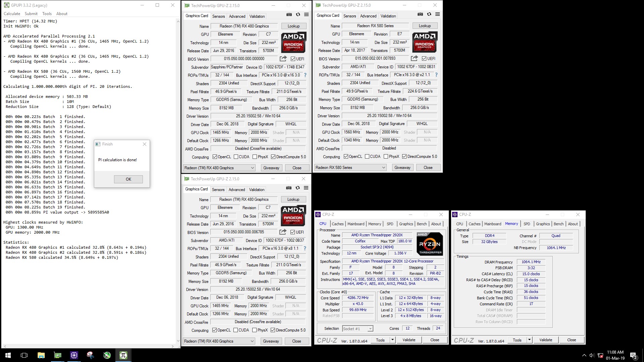Click bus interface question mark beside @x2 1.1

coord(436,75)
